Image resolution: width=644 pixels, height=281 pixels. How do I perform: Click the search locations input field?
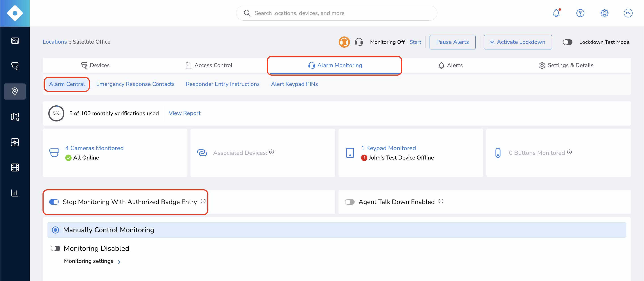click(337, 13)
